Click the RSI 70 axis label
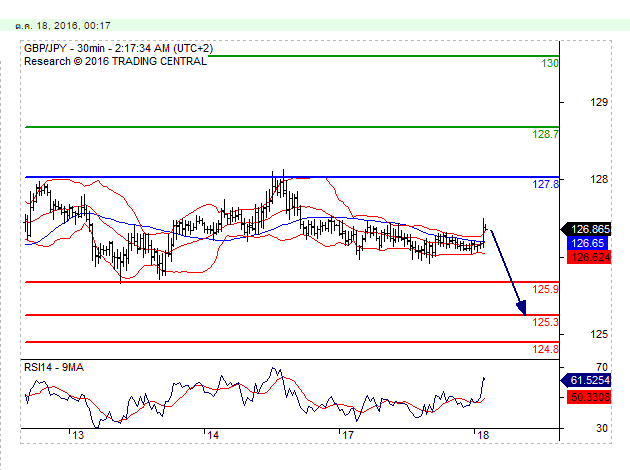Image resolution: width=630 pixels, height=470 pixels. coord(602,367)
